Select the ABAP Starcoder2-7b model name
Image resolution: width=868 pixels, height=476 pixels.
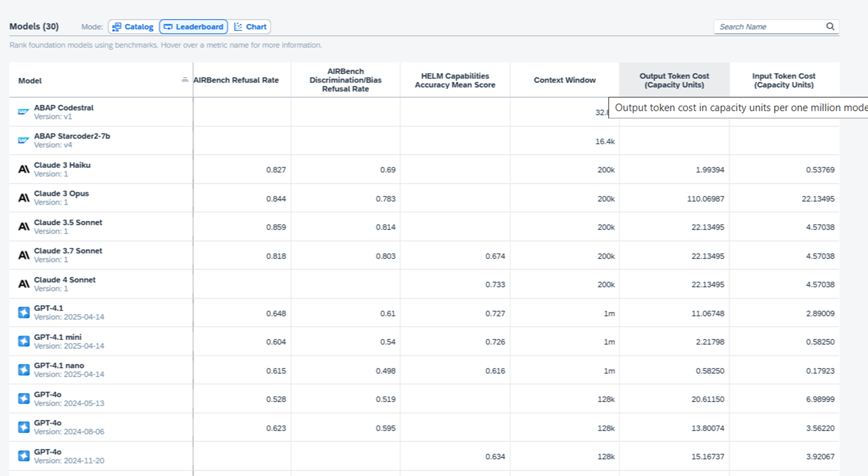click(72, 136)
